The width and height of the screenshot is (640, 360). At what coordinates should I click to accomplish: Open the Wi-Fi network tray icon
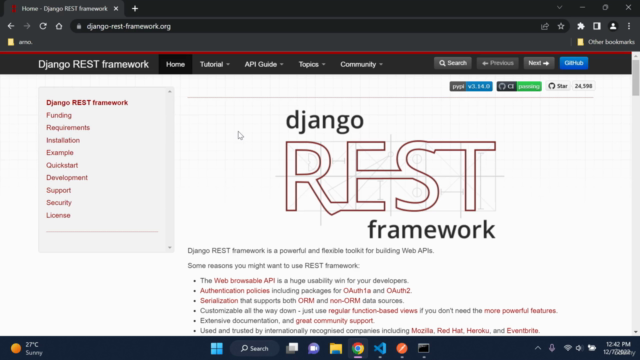(567, 348)
